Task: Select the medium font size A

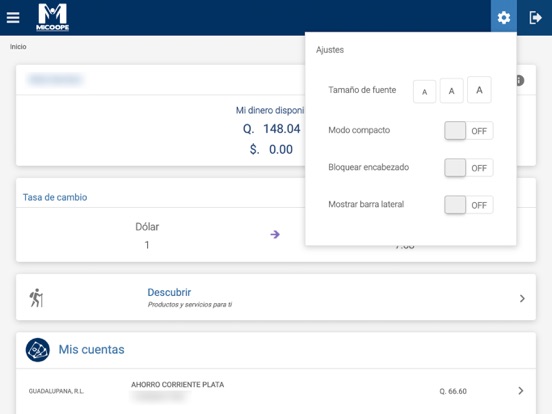Action: (x=452, y=91)
